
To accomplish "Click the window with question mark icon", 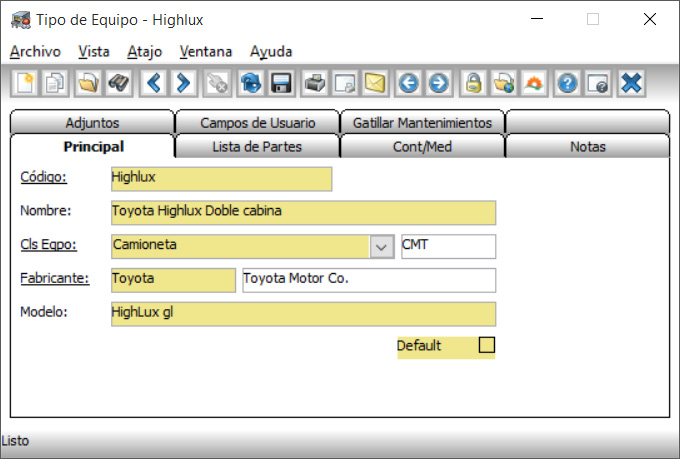I will click(x=598, y=83).
